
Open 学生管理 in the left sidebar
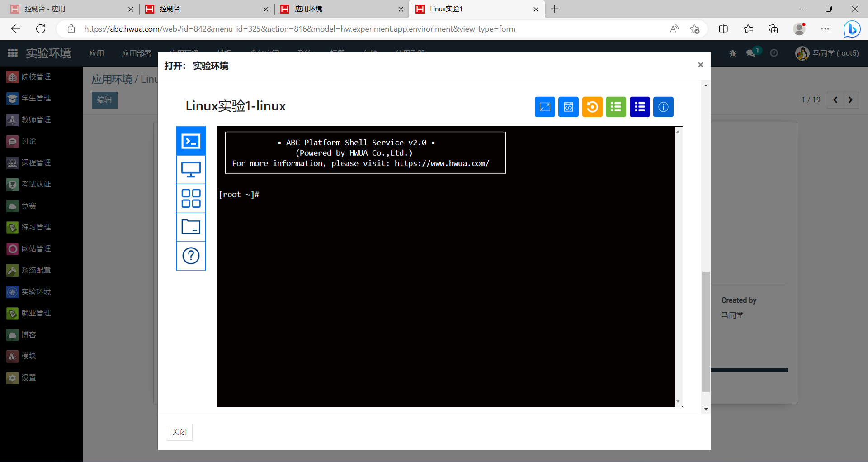(36, 98)
